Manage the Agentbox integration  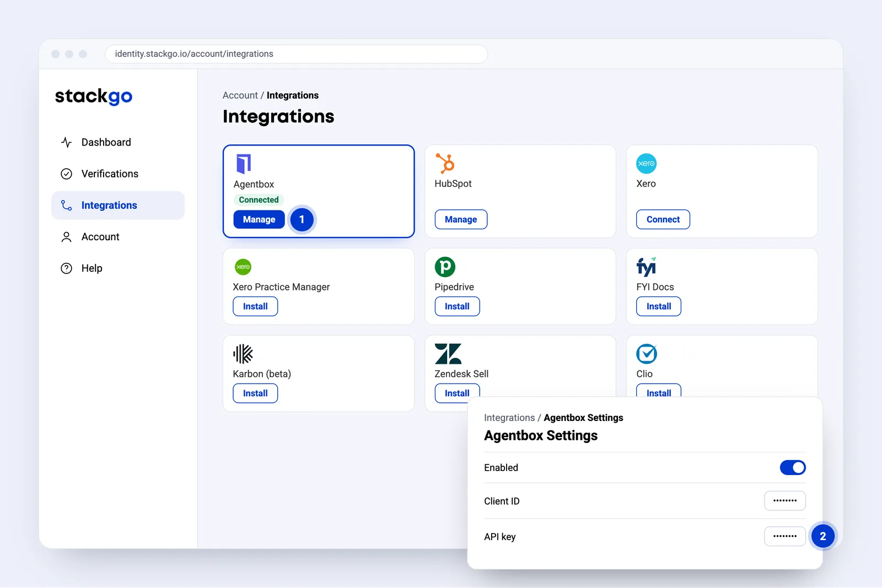coord(259,219)
